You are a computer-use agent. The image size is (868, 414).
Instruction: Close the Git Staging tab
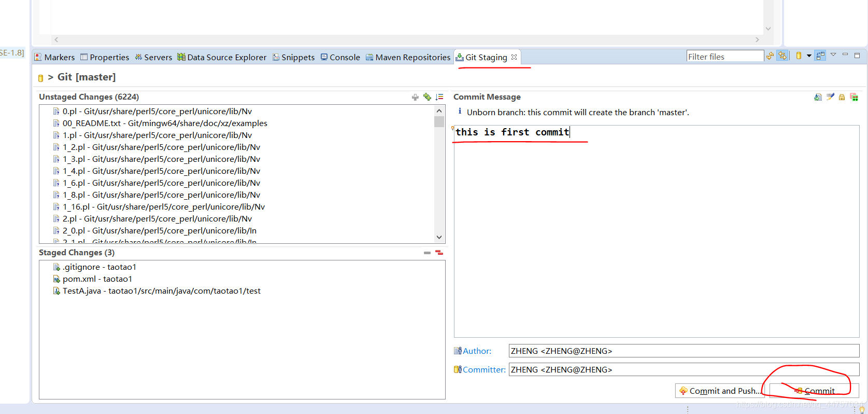click(514, 57)
